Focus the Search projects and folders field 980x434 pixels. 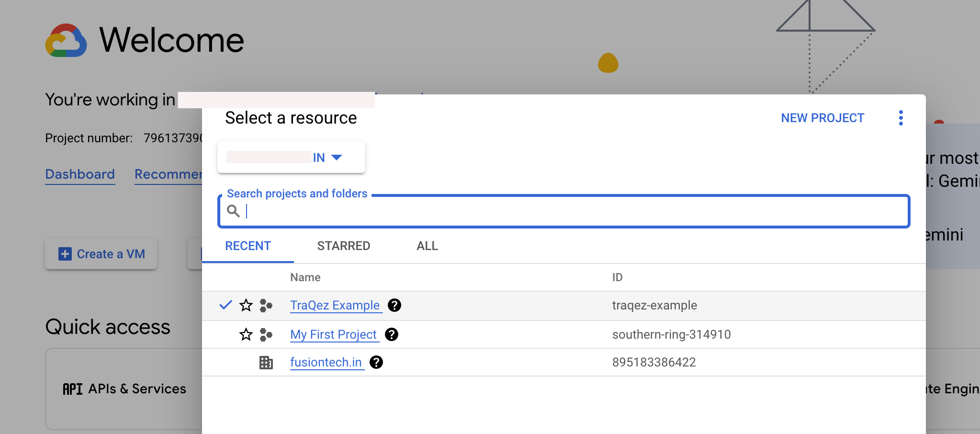pyautogui.click(x=574, y=211)
